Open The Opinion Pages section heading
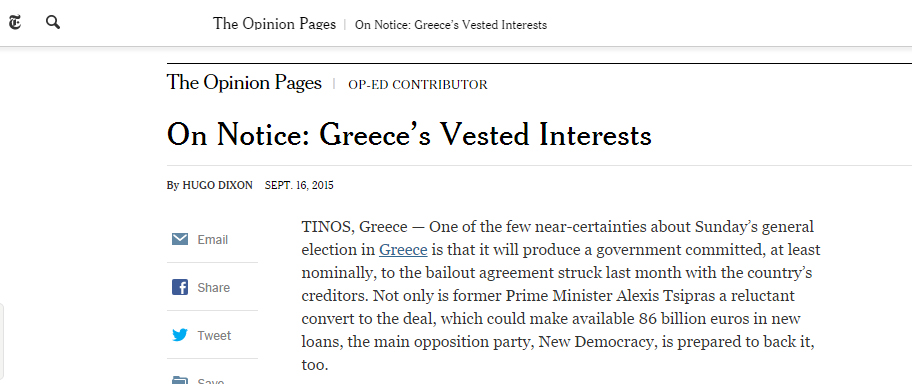The height and width of the screenshot is (384, 912). [244, 83]
